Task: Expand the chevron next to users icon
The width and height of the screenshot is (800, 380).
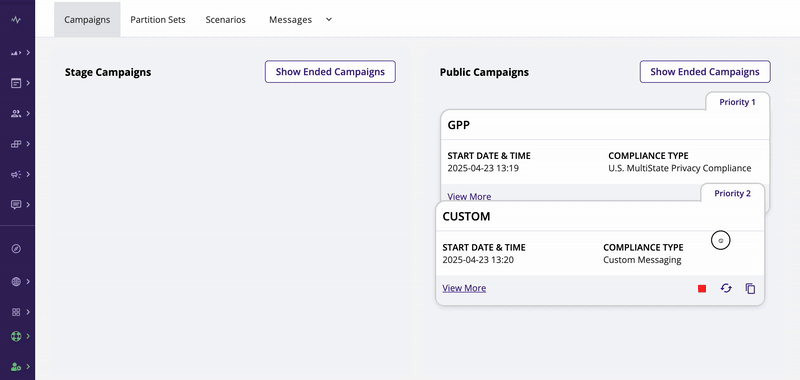Action: point(28,113)
